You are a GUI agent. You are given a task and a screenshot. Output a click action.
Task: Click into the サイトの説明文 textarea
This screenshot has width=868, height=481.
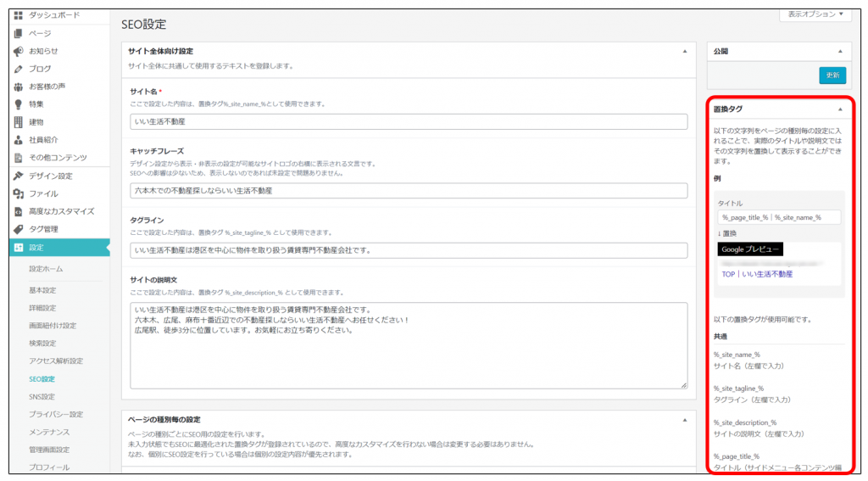click(408, 345)
